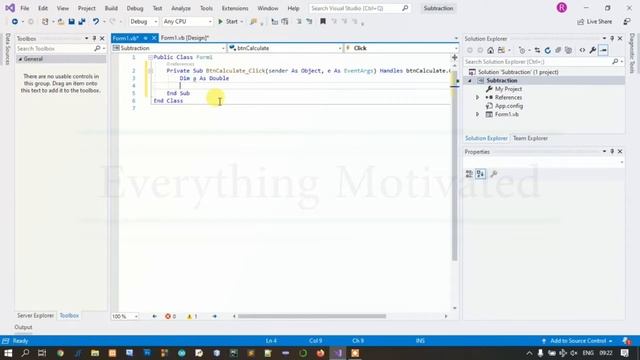Click the Toolbox search magnifier icon

click(97, 49)
